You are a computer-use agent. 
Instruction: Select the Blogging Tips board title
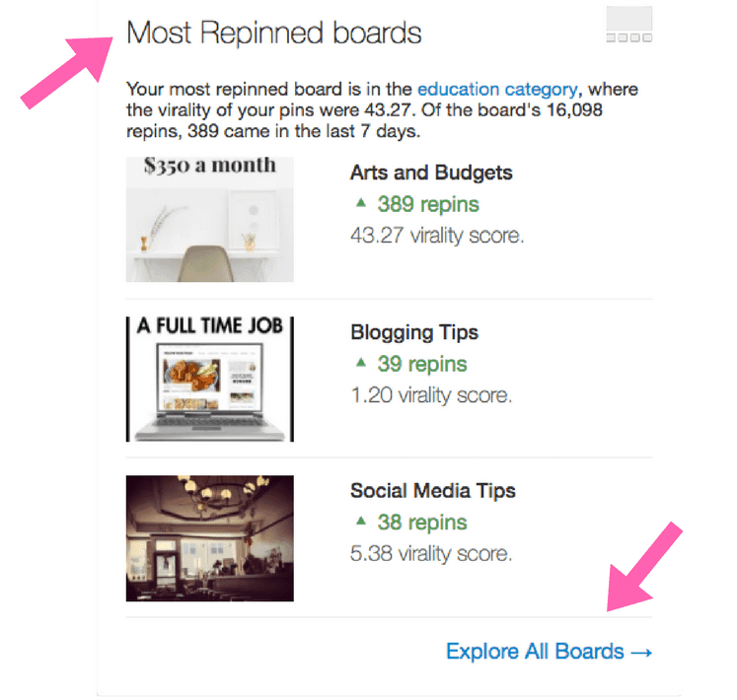pyautogui.click(x=414, y=332)
